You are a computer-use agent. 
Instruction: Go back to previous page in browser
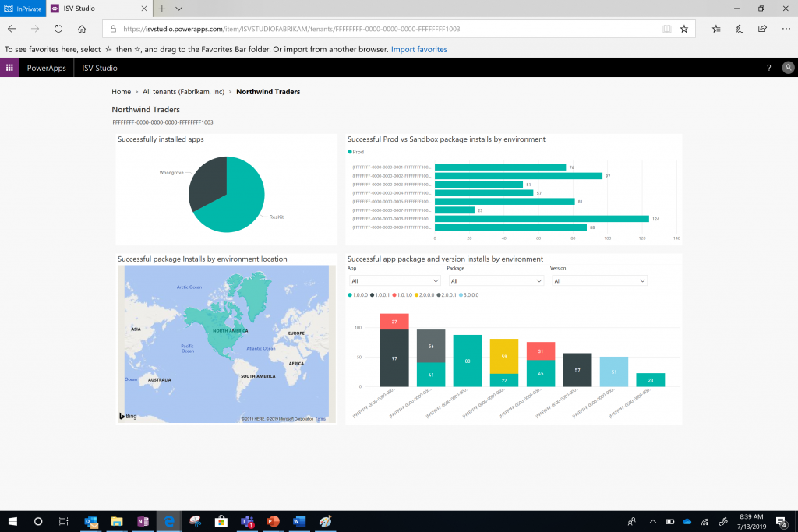coord(12,29)
